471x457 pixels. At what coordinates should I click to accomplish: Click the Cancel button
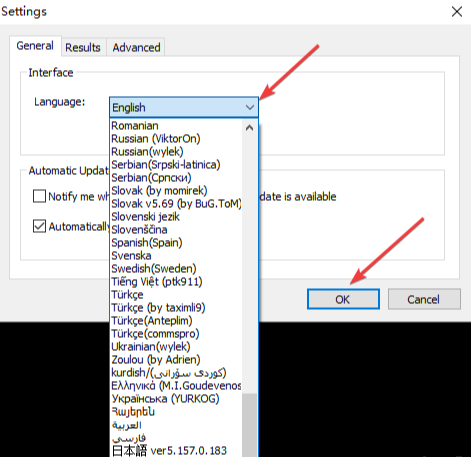pos(424,299)
